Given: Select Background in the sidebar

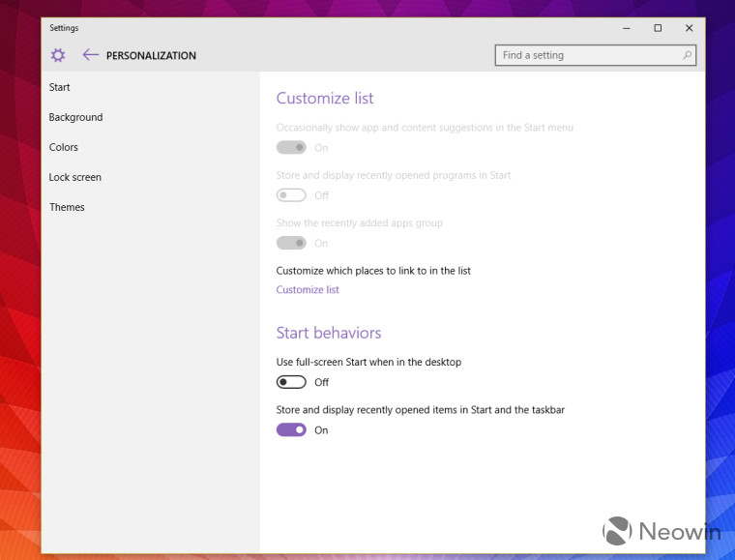Looking at the screenshot, I should [x=75, y=117].
